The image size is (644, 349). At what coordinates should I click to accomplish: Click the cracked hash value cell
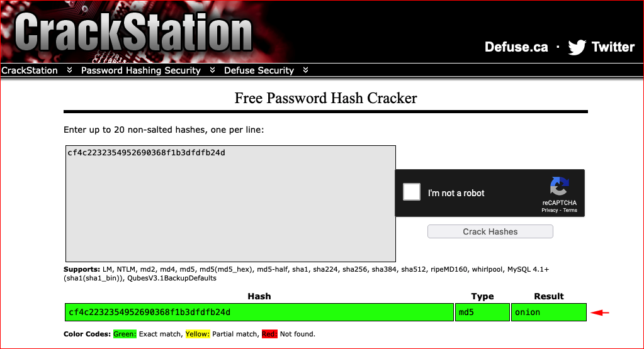pos(259,313)
